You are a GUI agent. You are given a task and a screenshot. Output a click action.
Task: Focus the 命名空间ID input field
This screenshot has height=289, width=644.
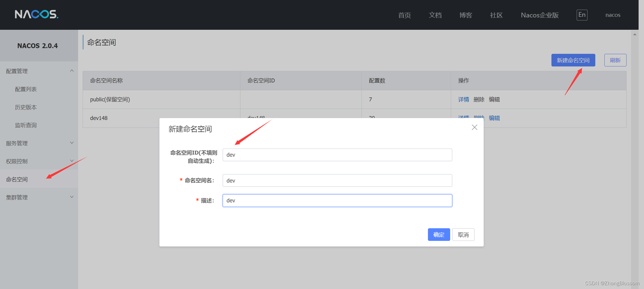[337, 155]
